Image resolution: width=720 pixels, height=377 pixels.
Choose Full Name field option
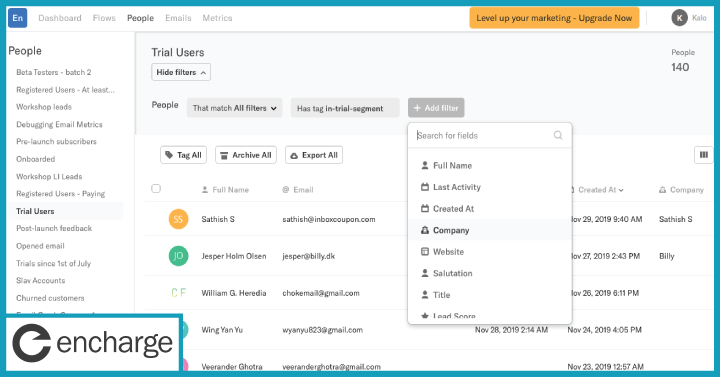pos(489,165)
